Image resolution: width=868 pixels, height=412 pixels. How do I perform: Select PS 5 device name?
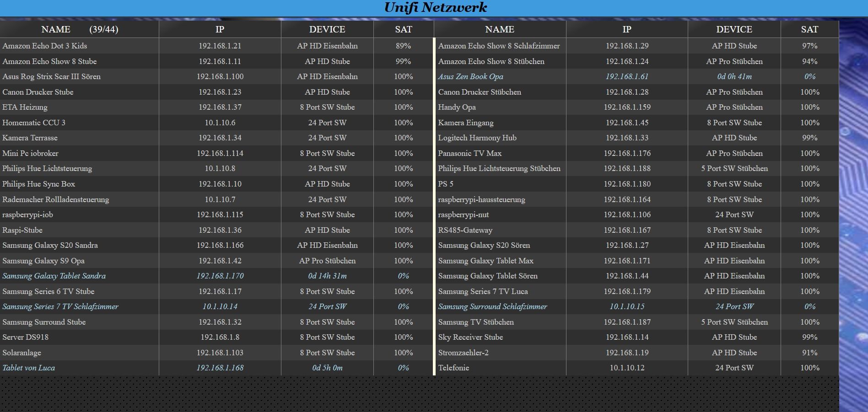point(446,184)
